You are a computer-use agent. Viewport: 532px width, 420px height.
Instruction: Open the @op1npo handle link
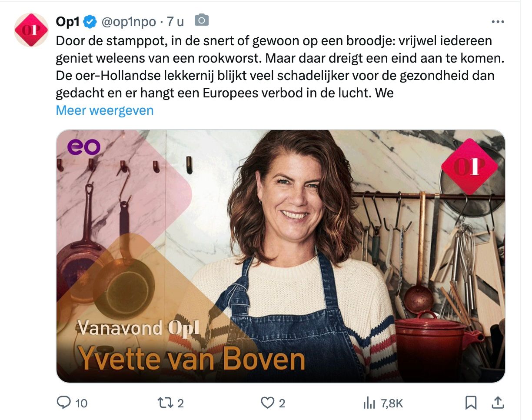pyautogui.click(x=128, y=21)
